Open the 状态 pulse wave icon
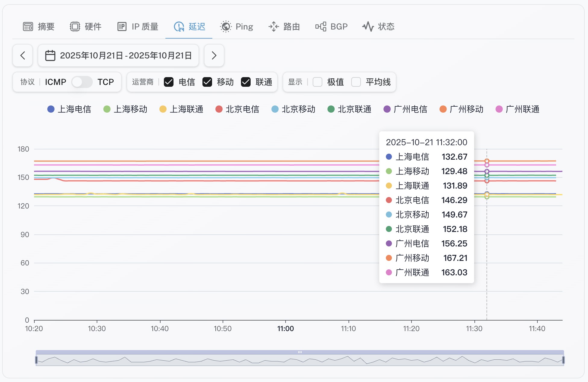 click(368, 27)
